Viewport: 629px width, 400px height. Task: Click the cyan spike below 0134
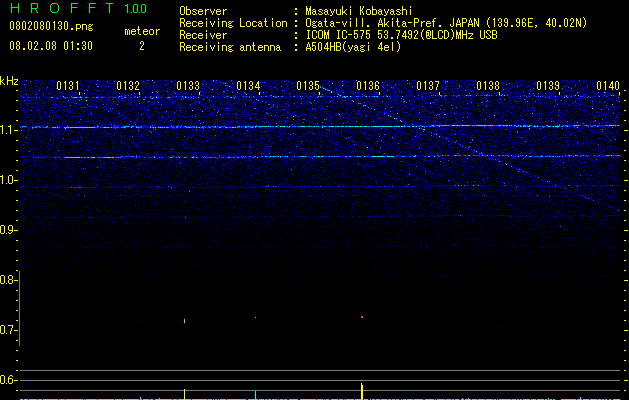click(255, 395)
